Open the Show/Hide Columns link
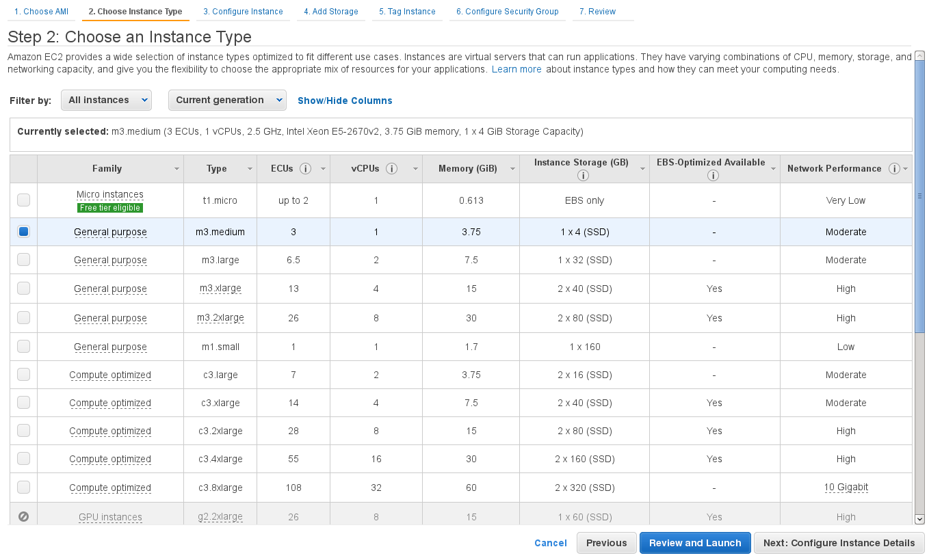The width and height of the screenshot is (929, 560). pyautogui.click(x=345, y=101)
